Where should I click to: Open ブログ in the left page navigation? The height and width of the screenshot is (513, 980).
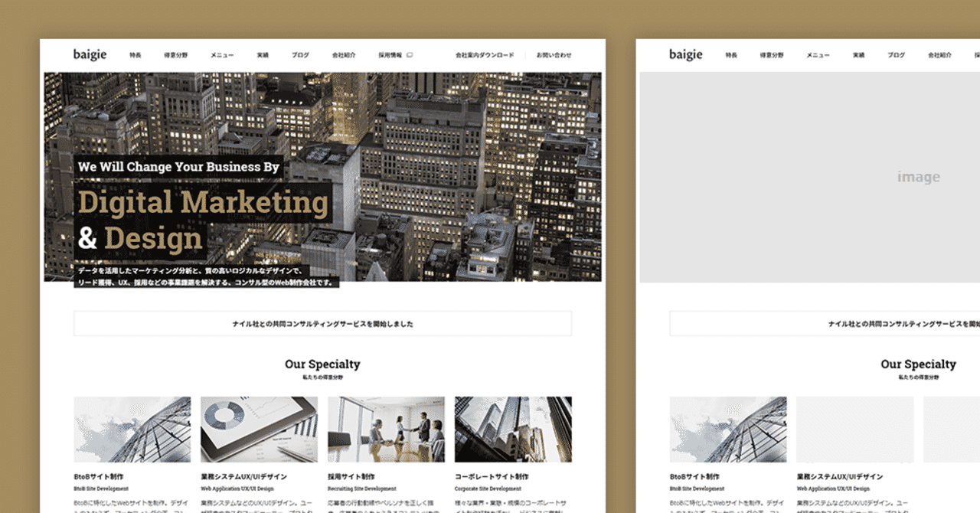tap(300, 55)
